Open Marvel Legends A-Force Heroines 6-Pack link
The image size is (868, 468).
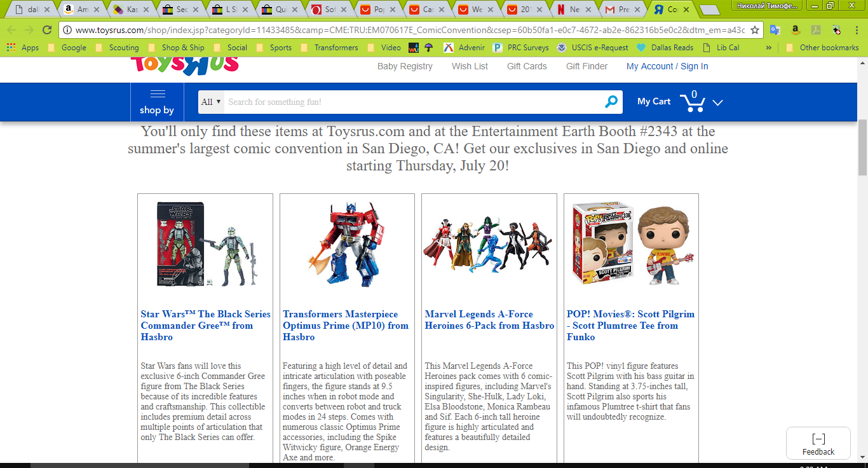click(x=489, y=320)
